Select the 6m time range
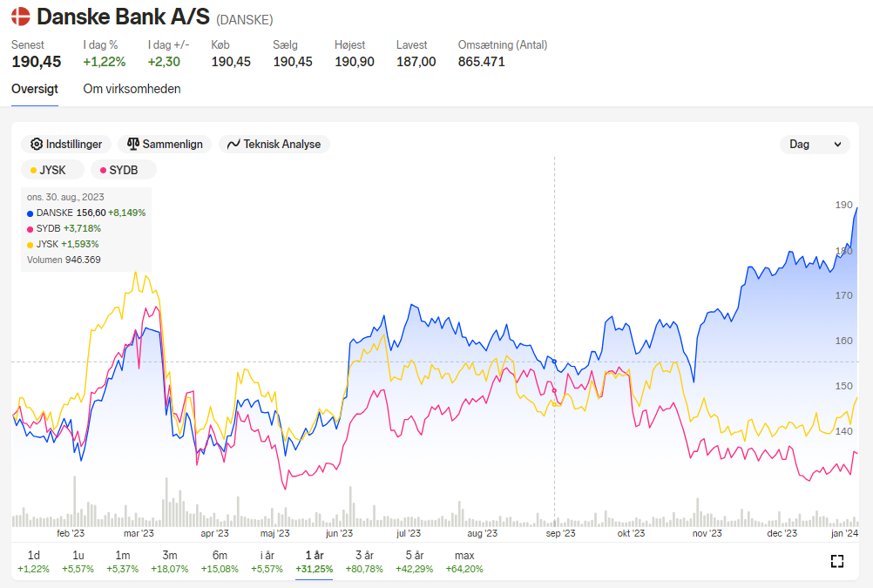This screenshot has width=873, height=588. click(220, 562)
